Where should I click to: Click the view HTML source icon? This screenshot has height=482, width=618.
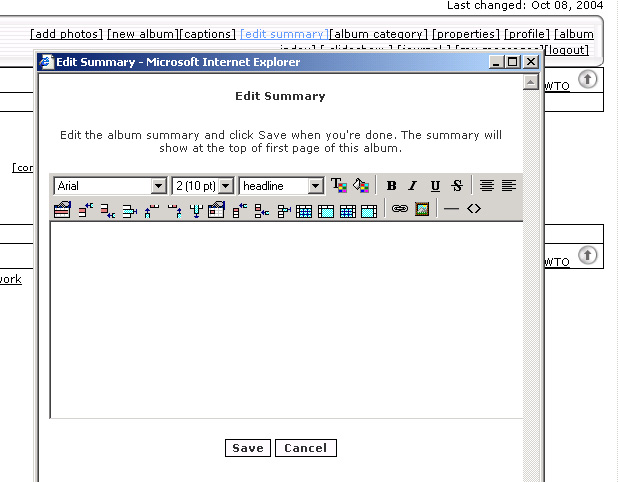(474, 210)
